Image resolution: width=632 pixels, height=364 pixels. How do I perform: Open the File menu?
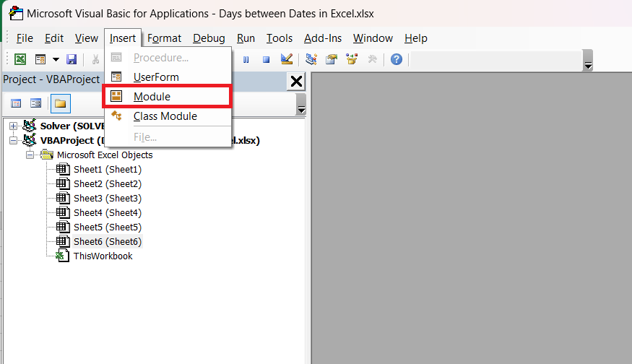pos(25,38)
